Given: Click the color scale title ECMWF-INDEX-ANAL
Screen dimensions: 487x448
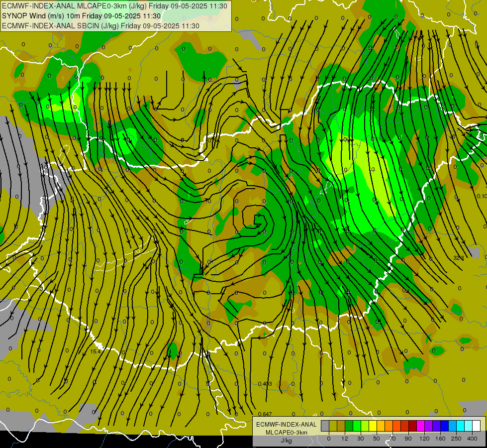Looking at the screenshot, I should [x=286, y=425].
